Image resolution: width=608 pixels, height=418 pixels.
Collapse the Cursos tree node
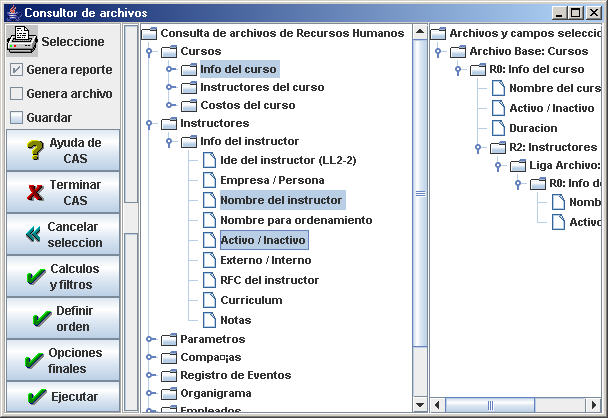point(149,51)
